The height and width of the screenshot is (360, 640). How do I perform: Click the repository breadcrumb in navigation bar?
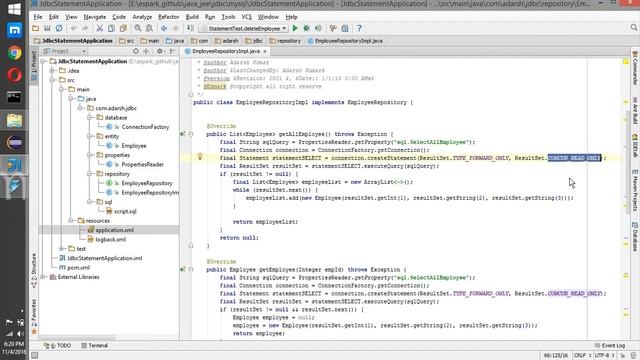coord(285,41)
